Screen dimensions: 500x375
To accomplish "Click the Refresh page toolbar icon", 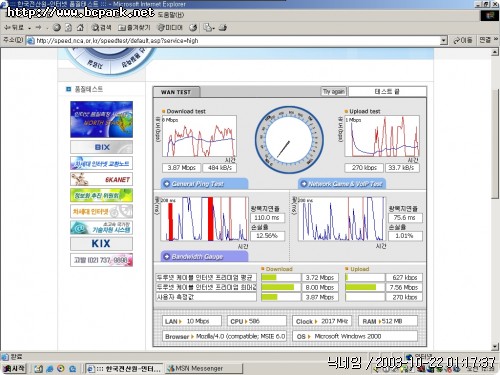I will click(x=68, y=28).
